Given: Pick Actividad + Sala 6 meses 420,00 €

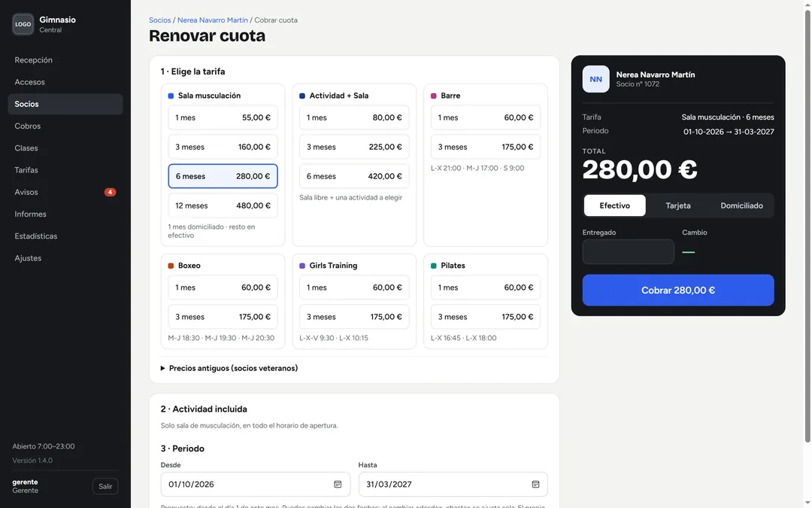Looking at the screenshot, I should (354, 176).
